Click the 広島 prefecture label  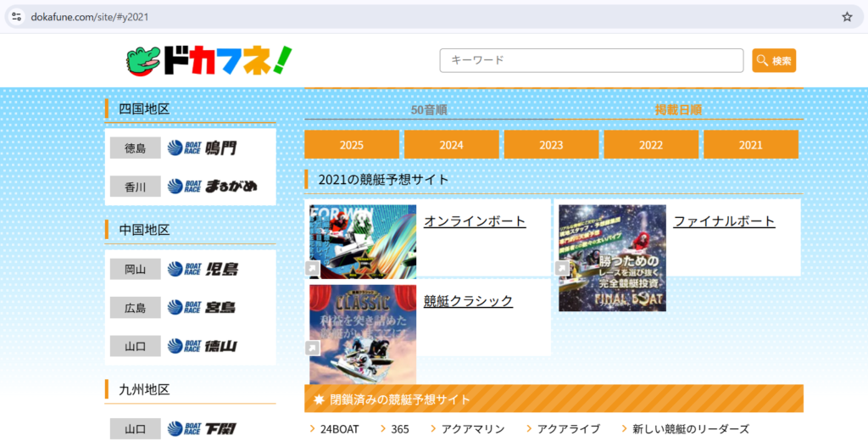click(135, 308)
